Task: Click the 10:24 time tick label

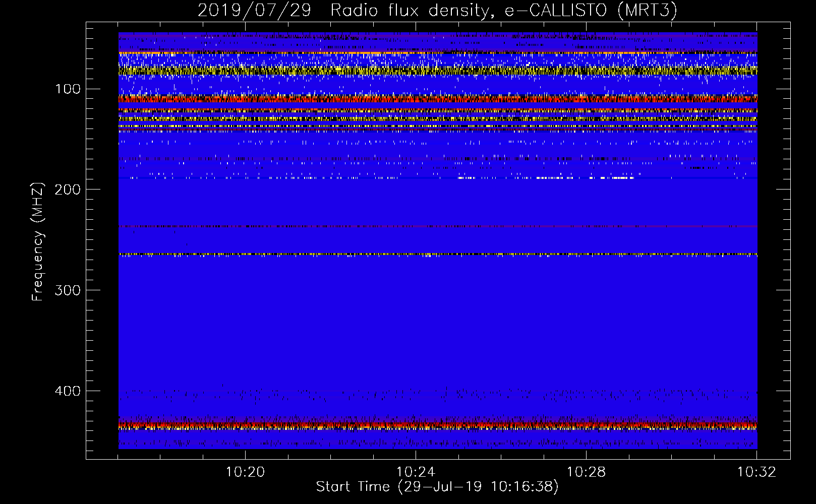Action: coord(416,472)
